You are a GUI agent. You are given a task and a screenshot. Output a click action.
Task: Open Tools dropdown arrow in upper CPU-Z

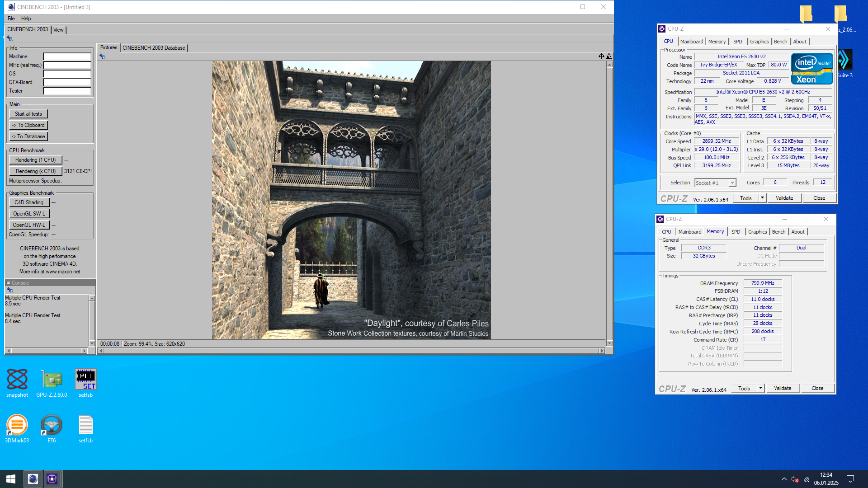[x=762, y=198]
